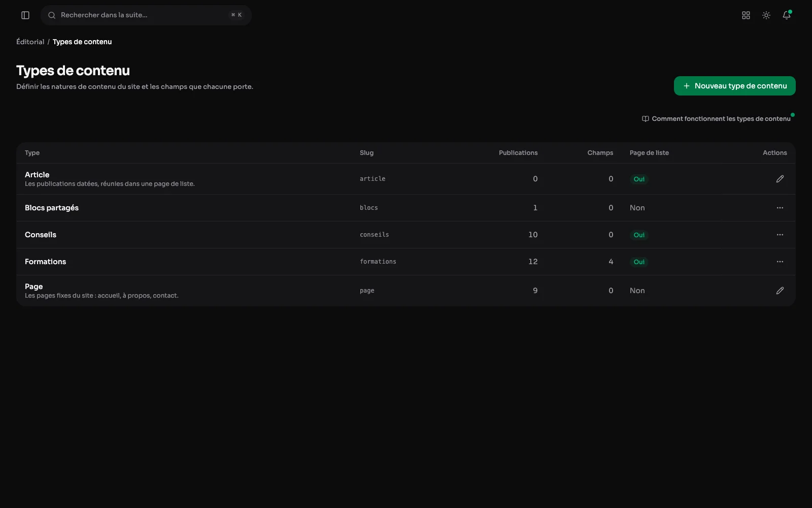The height and width of the screenshot is (508, 812).
Task: Edit the Article type with pencil icon
Action: (x=780, y=179)
